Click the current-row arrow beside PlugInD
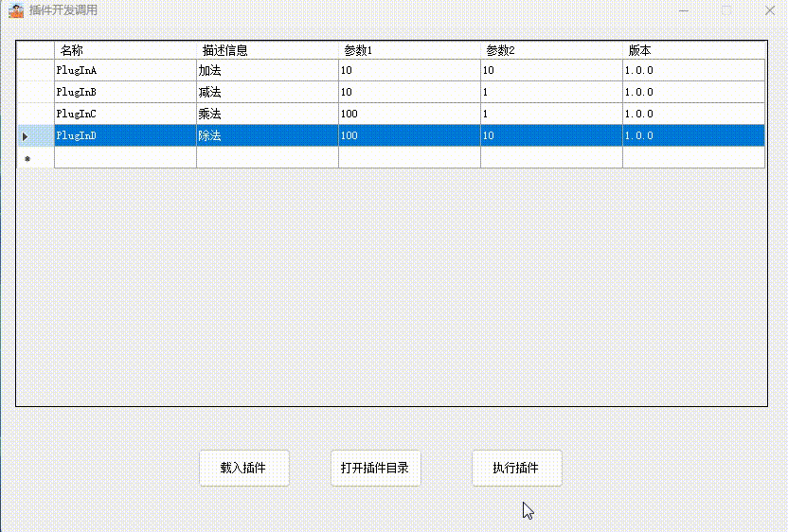The image size is (788, 532). tap(27, 136)
